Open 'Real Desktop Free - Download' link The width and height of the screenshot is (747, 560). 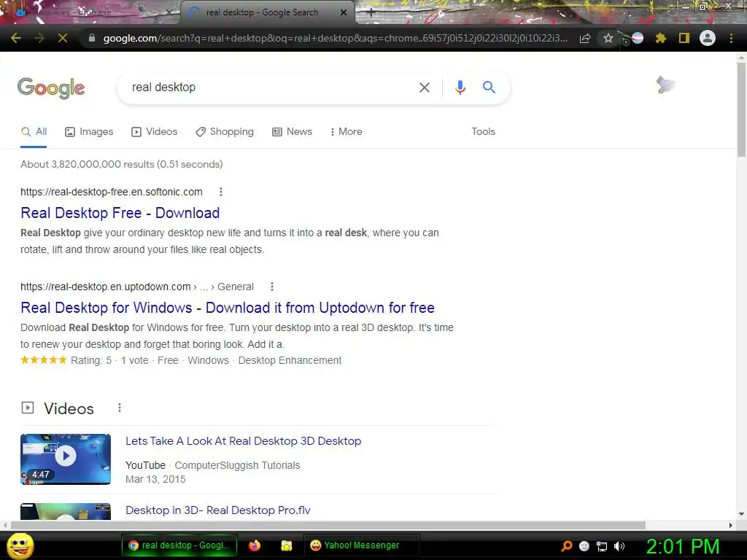(x=120, y=213)
